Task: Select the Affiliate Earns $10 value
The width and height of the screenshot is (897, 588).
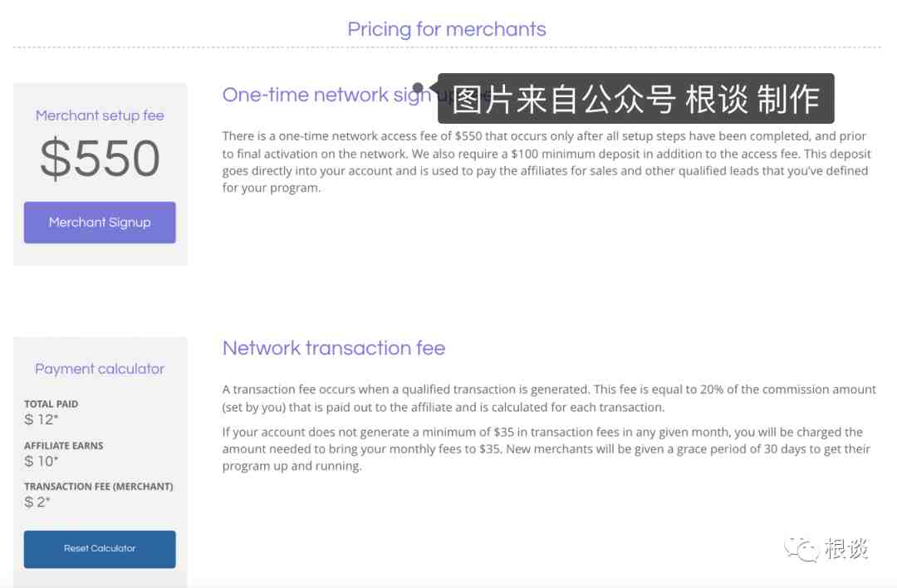Action: coord(42,461)
